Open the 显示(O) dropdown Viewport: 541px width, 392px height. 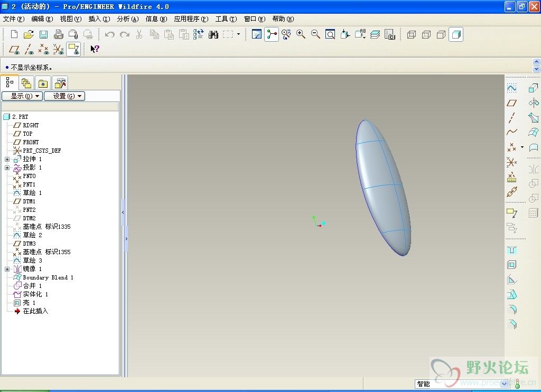point(22,96)
